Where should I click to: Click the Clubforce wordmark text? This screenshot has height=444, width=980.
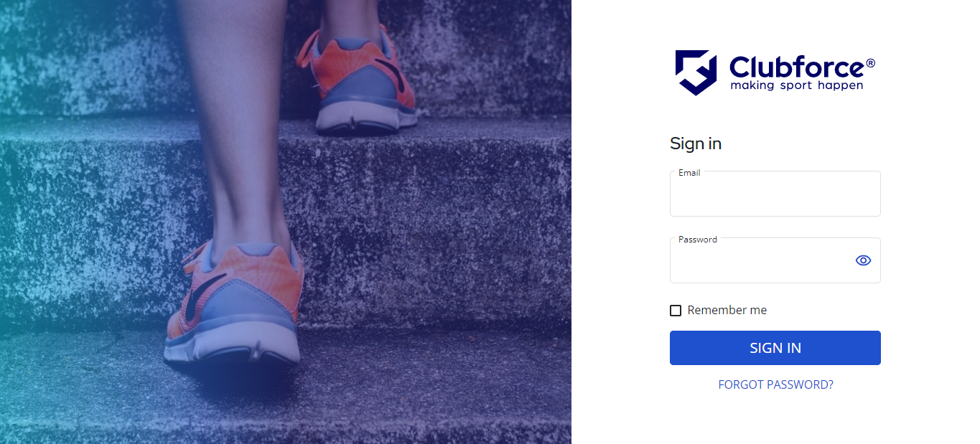click(797, 67)
